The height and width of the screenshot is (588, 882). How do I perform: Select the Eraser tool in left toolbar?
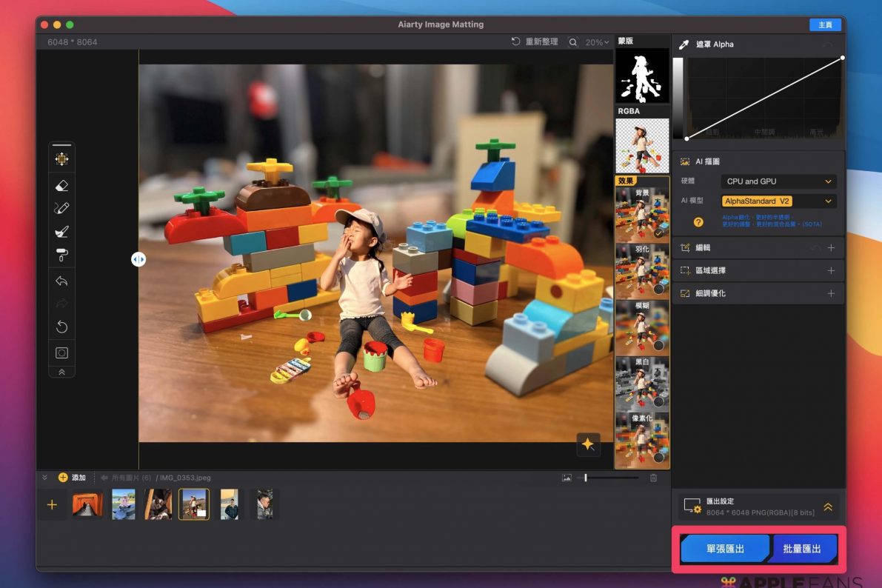coord(62,185)
